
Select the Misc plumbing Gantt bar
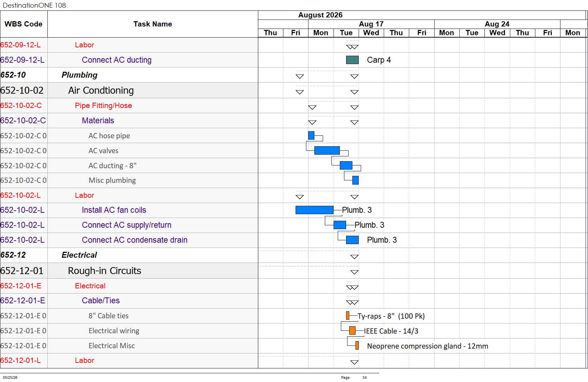coord(356,180)
